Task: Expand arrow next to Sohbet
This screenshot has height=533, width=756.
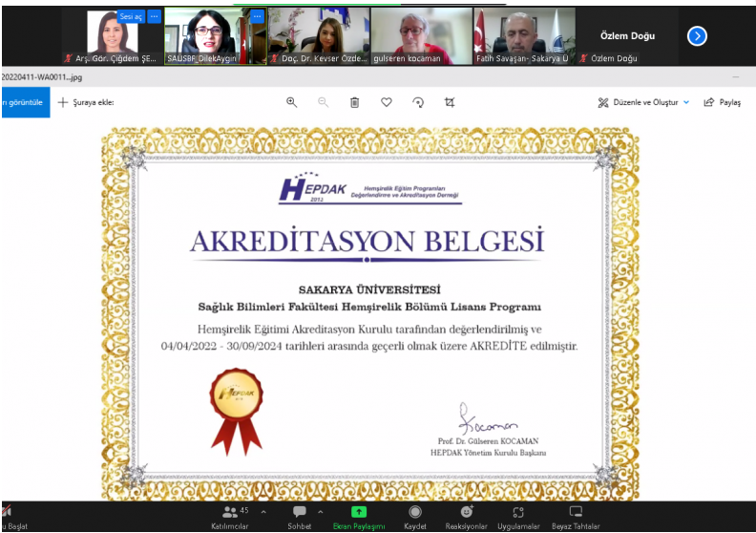Action: 320,512
